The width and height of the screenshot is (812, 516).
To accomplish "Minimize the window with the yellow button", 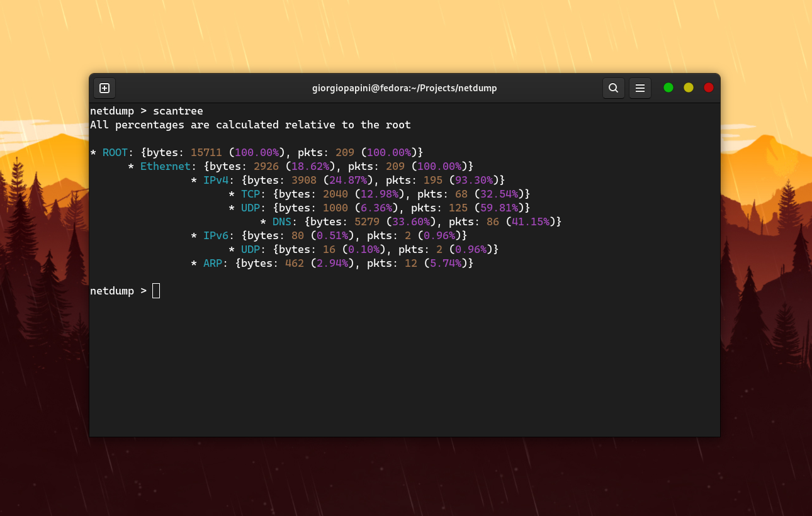I will click(x=688, y=88).
